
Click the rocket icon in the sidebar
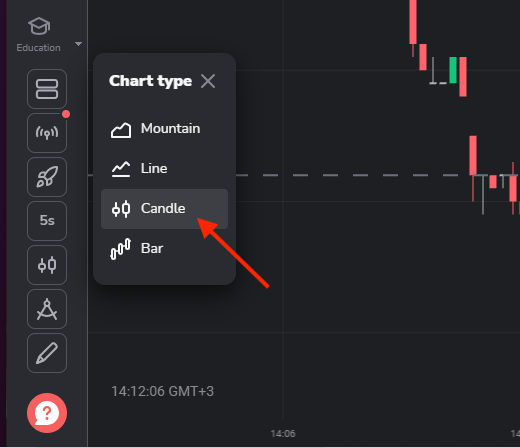click(x=47, y=177)
